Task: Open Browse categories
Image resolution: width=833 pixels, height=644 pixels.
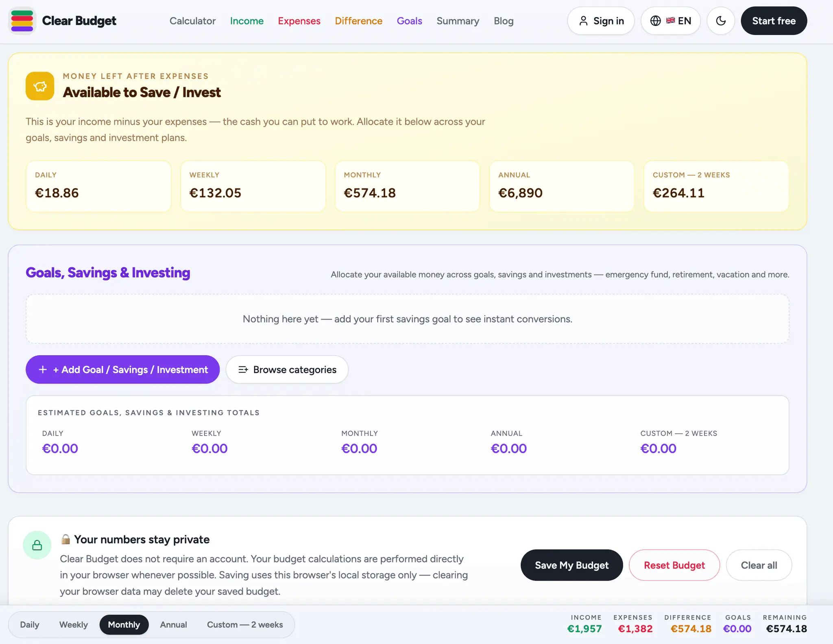Action: (287, 369)
